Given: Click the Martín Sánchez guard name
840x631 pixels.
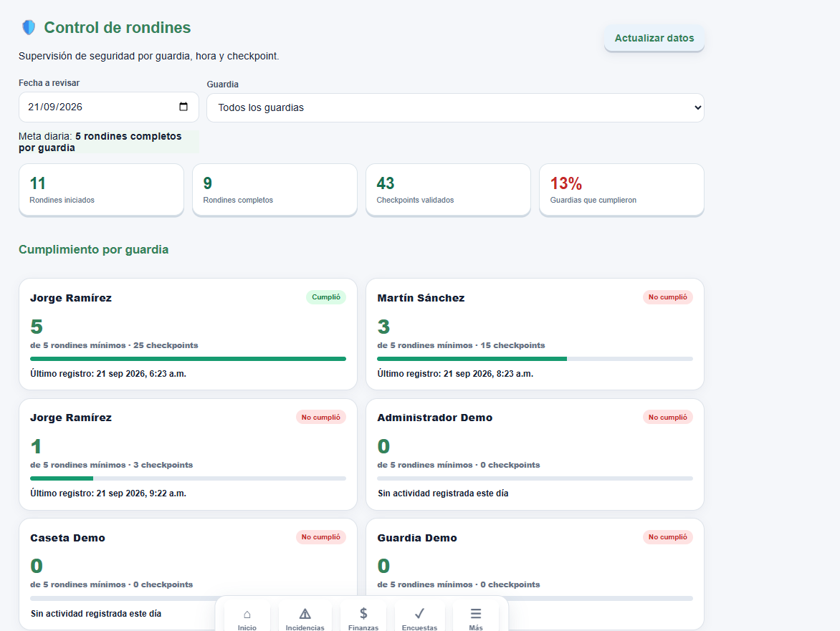Looking at the screenshot, I should pyautogui.click(x=421, y=298).
